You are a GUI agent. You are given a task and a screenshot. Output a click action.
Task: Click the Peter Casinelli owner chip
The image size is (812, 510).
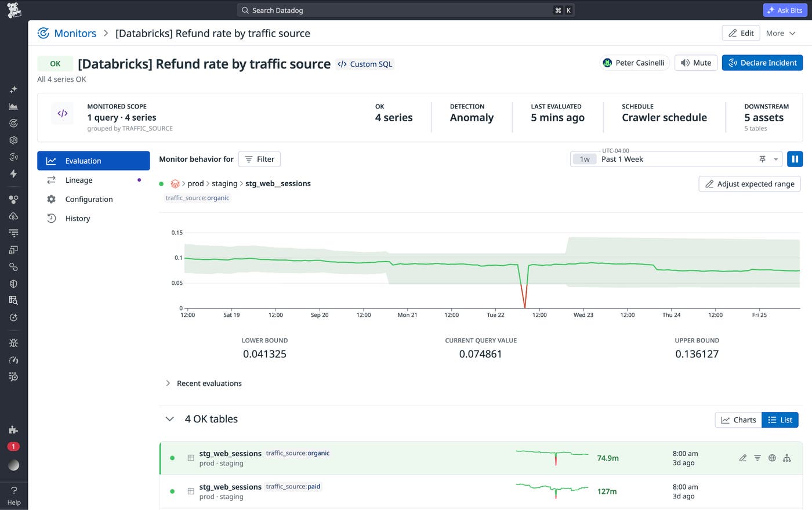[x=634, y=63]
